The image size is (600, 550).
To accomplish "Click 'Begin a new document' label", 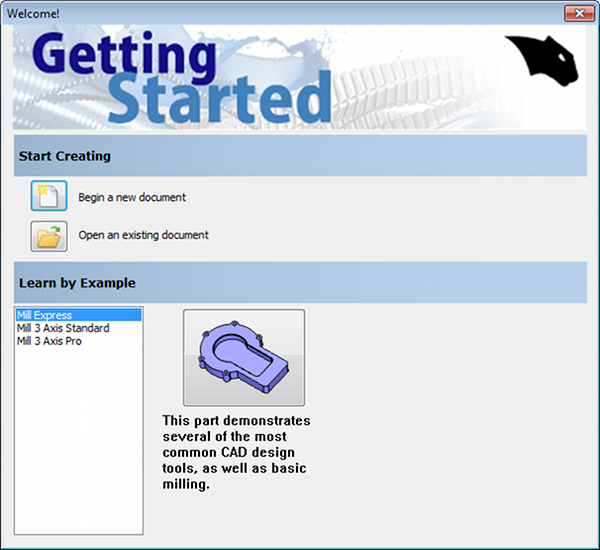I will tap(132, 197).
